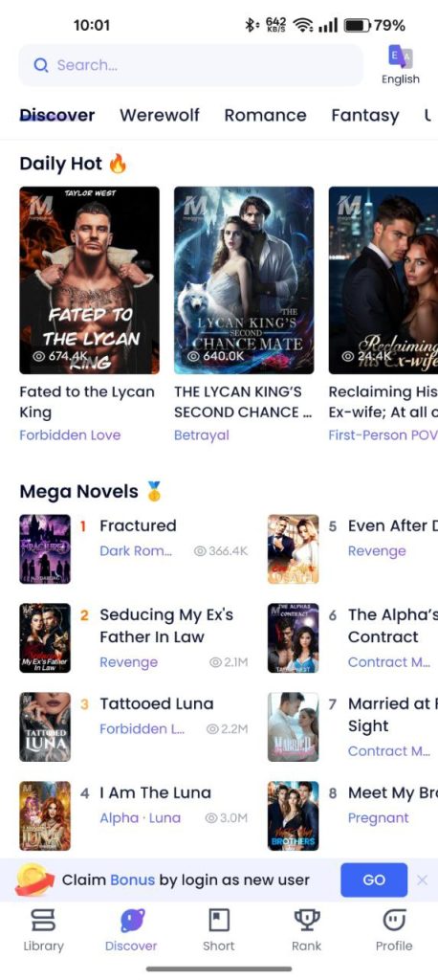The image size is (438, 980).
Task: Go to Profile face icon
Action: pyautogui.click(x=394, y=920)
